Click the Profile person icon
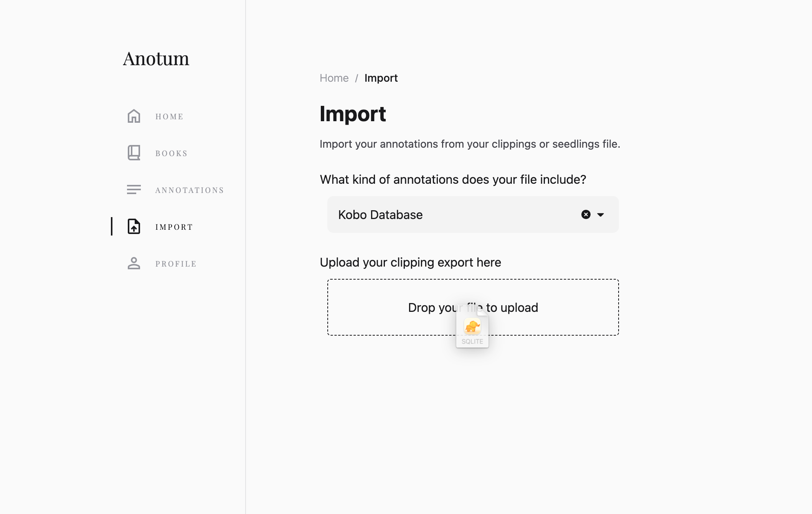The image size is (812, 514). [134, 264]
